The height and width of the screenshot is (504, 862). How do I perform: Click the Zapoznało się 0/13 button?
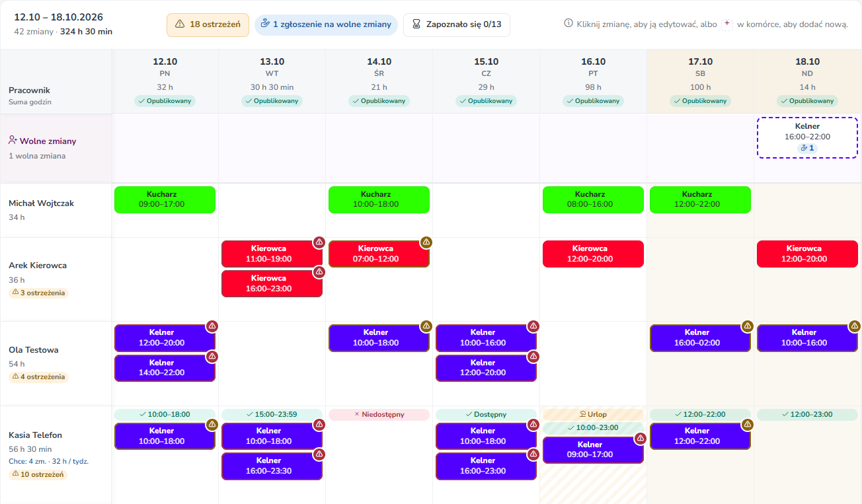[x=457, y=25]
